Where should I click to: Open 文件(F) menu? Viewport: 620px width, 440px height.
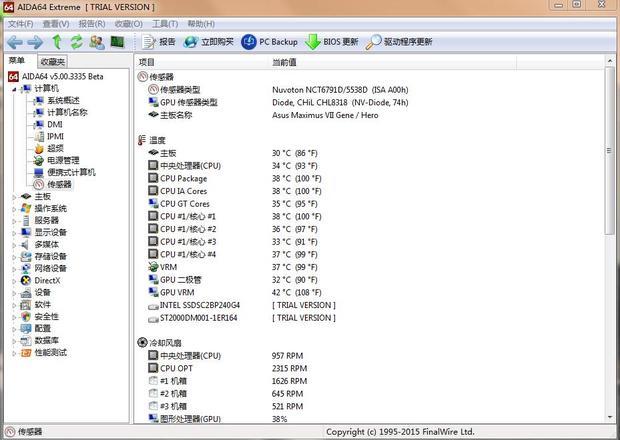tap(21, 24)
